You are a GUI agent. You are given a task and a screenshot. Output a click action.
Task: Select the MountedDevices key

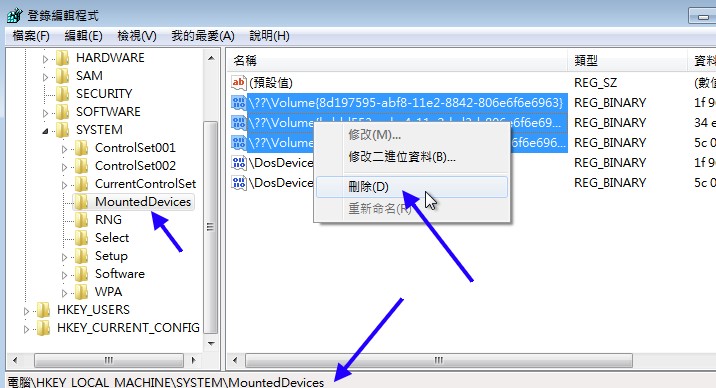(x=143, y=202)
